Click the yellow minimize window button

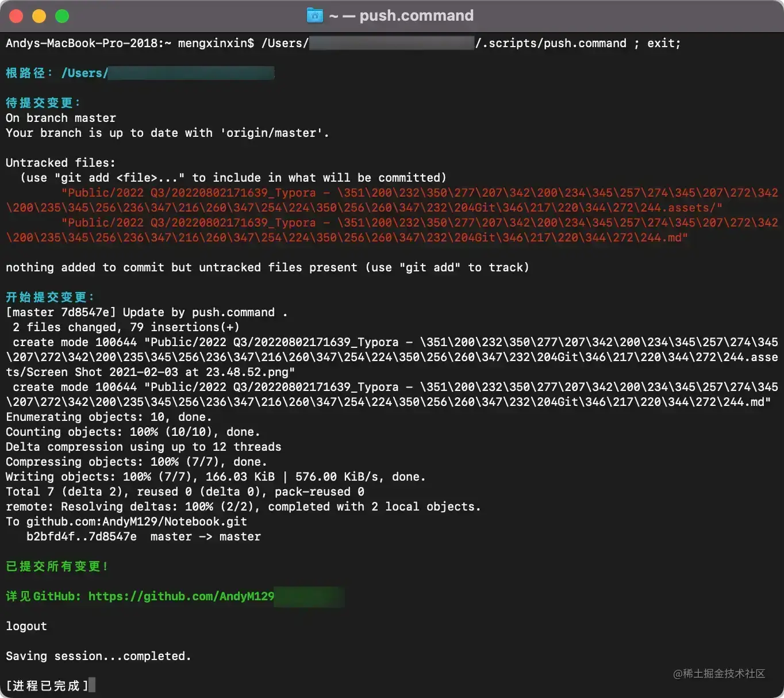[39, 16]
